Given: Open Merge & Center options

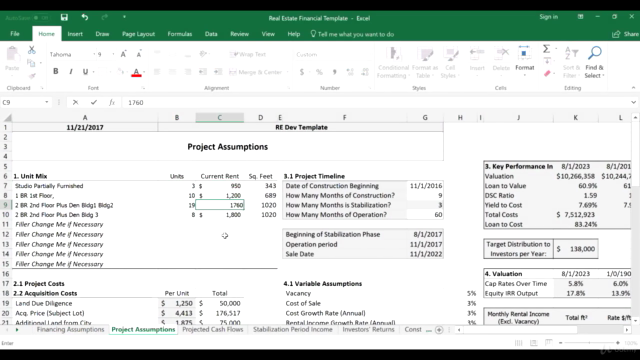Looking at the screenshot, I should click(x=287, y=72).
